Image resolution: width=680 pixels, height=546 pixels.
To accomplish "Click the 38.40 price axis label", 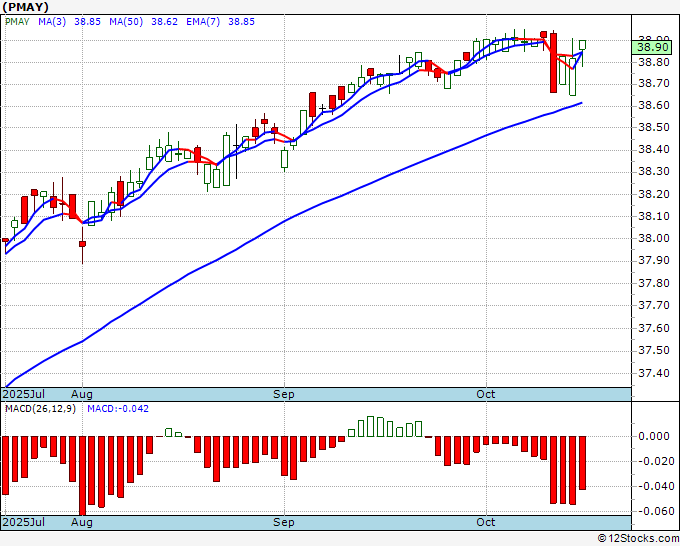I will pos(654,150).
